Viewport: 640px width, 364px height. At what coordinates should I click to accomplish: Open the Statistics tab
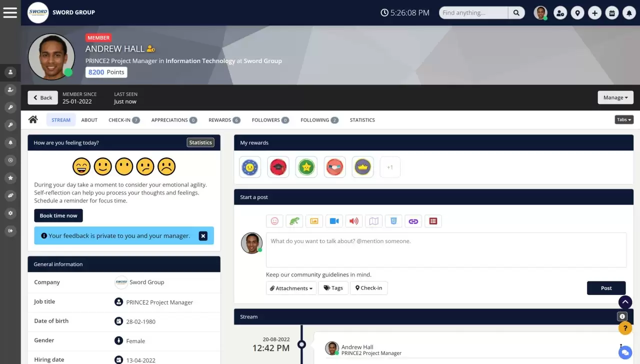362,119
